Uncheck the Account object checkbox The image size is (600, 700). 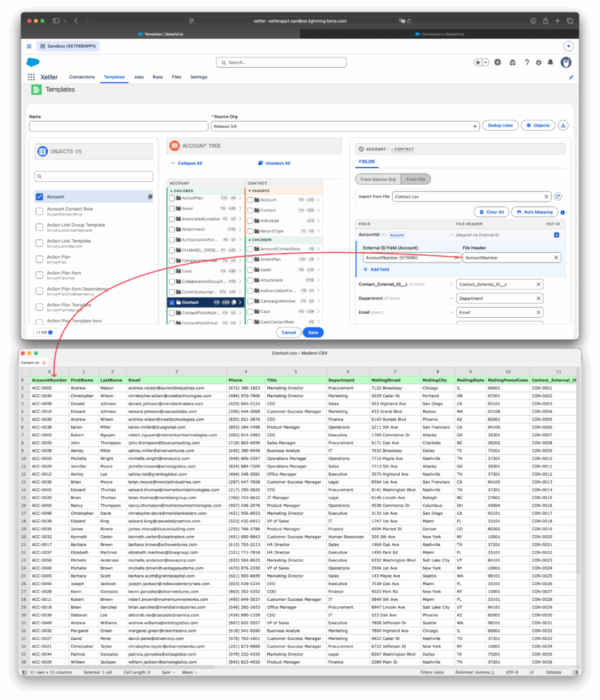point(39,196)
